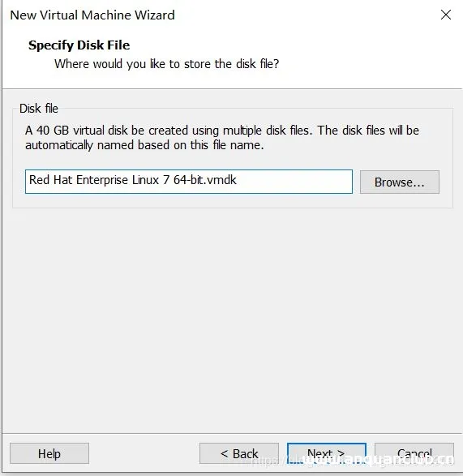Close the New Virtual Machine Wizard window
Image resolution: width=463 pixels, height=476 pixels.
pyautogui.click(x=446, y=15)
